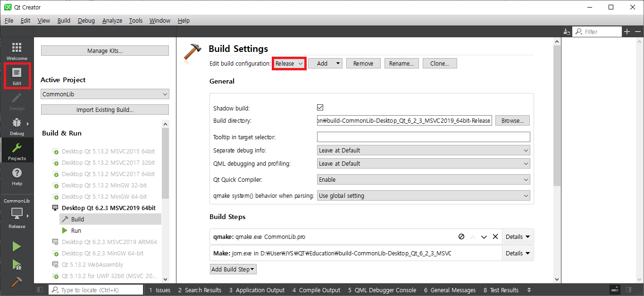Image resolution: width=644 pixels, height=296 pixels.
Task: Click the Filter field
Action: (x=597, y=32)
